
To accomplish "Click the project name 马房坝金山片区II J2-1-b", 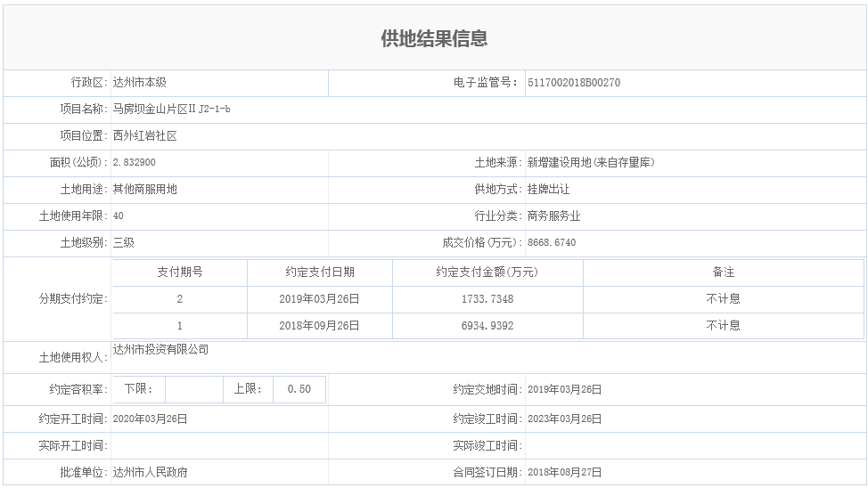I will coord(172,109).
